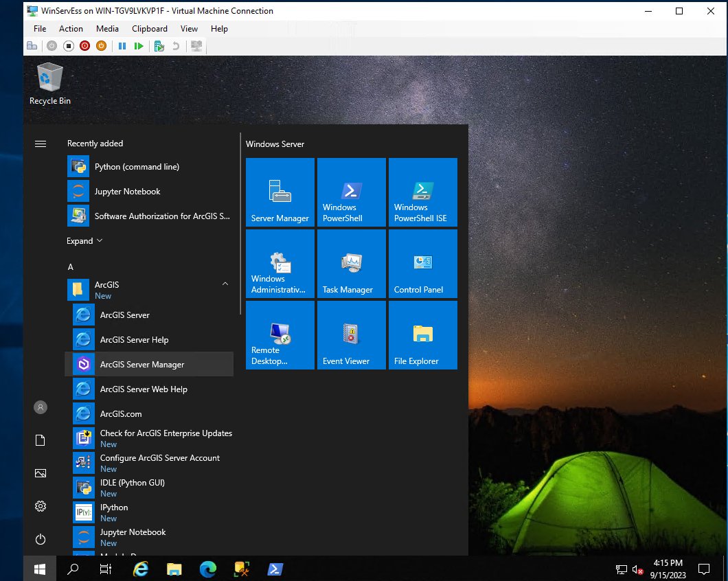728x581 pixels.
Task: Open Pictures from the Start sidebar
Action: click(41, 473)
